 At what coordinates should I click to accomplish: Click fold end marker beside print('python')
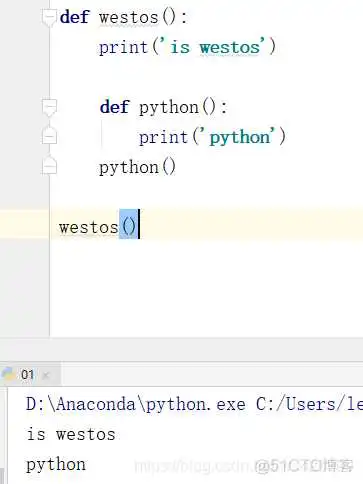coord(49,136)
